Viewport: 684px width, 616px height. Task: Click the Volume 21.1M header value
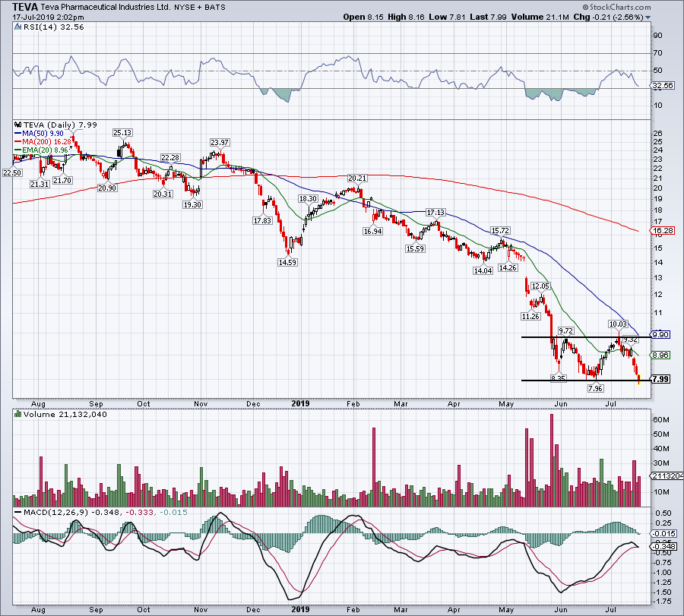click(540, 17)
